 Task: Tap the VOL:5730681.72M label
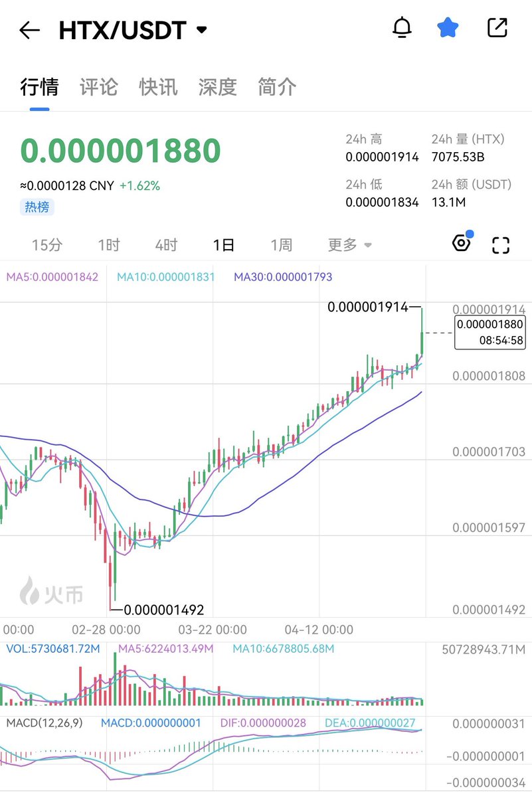coord(52,648)
